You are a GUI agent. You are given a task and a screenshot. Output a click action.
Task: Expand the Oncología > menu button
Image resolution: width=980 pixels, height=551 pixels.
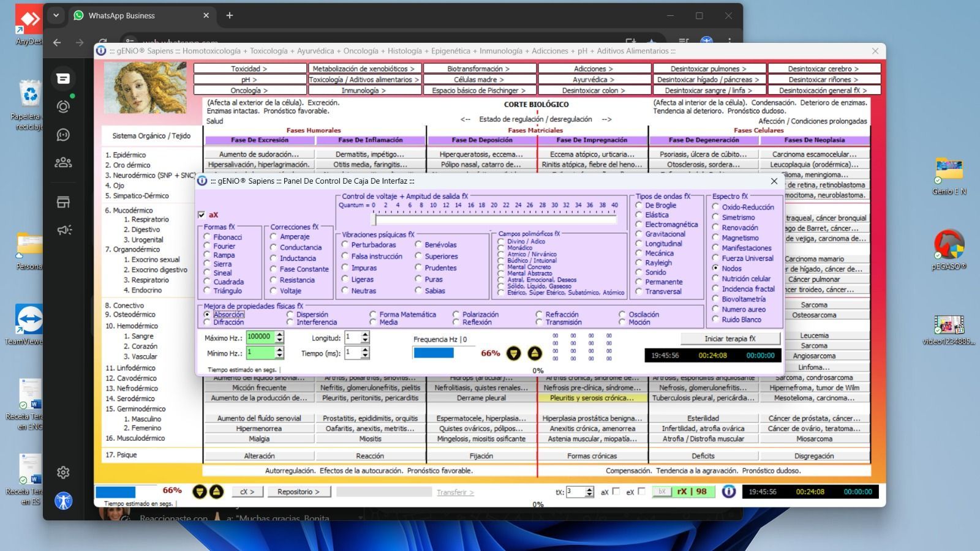click(x=249, y=91)
